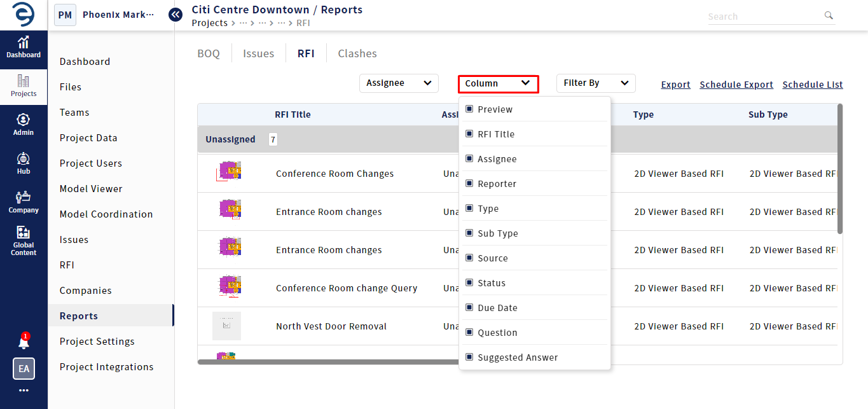Toggle the Due Date column checkbox
Screen dimensions: 868x409
pyautogui.click(x=469, y=308)
